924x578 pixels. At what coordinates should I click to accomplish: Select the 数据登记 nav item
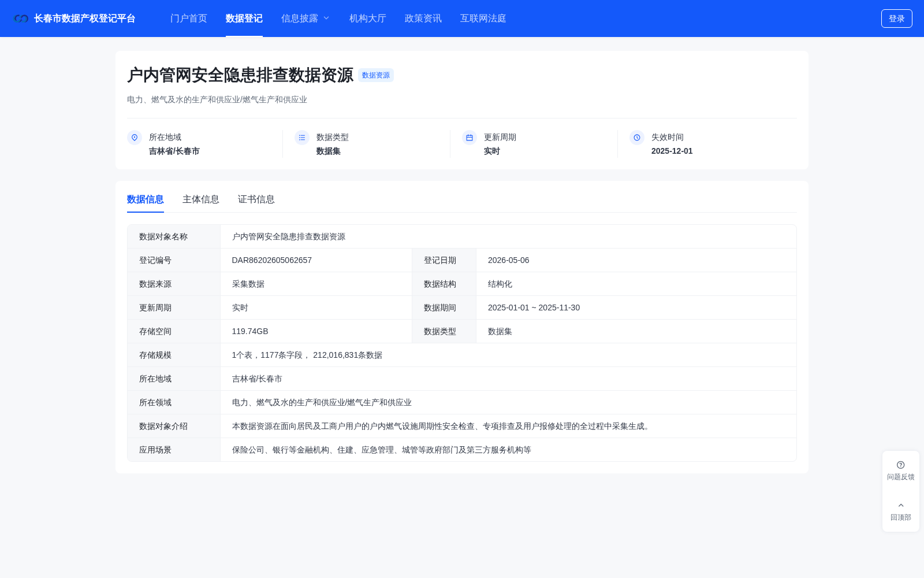(x=244, y=18)
